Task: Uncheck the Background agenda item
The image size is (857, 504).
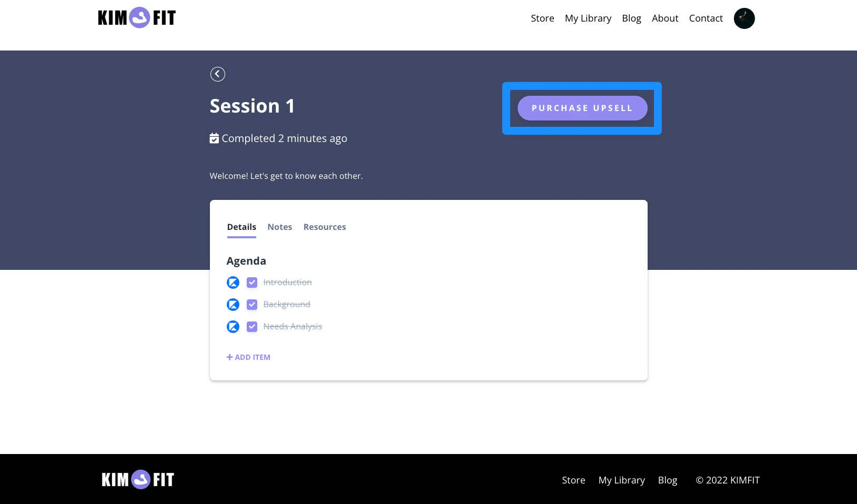Action: click(252, 305)
